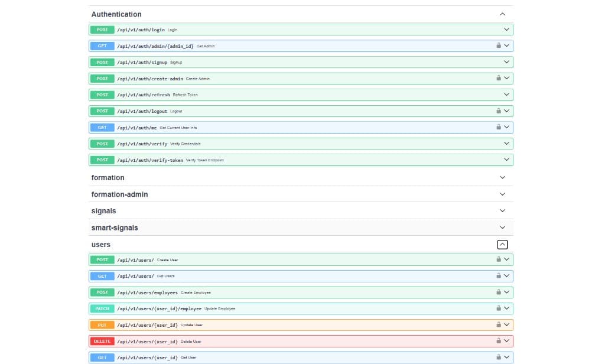Click the formation section title
605x364 pixels.
click(108, 177)
